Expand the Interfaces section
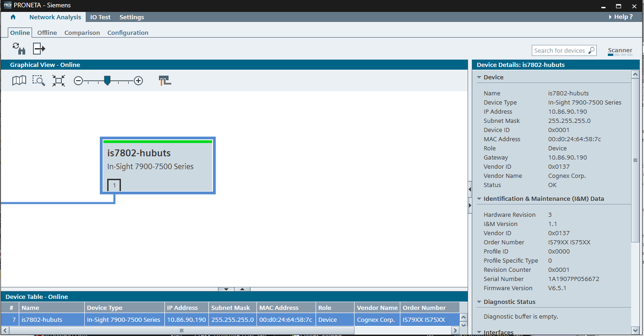644x336 pixels. coord(480,332)
